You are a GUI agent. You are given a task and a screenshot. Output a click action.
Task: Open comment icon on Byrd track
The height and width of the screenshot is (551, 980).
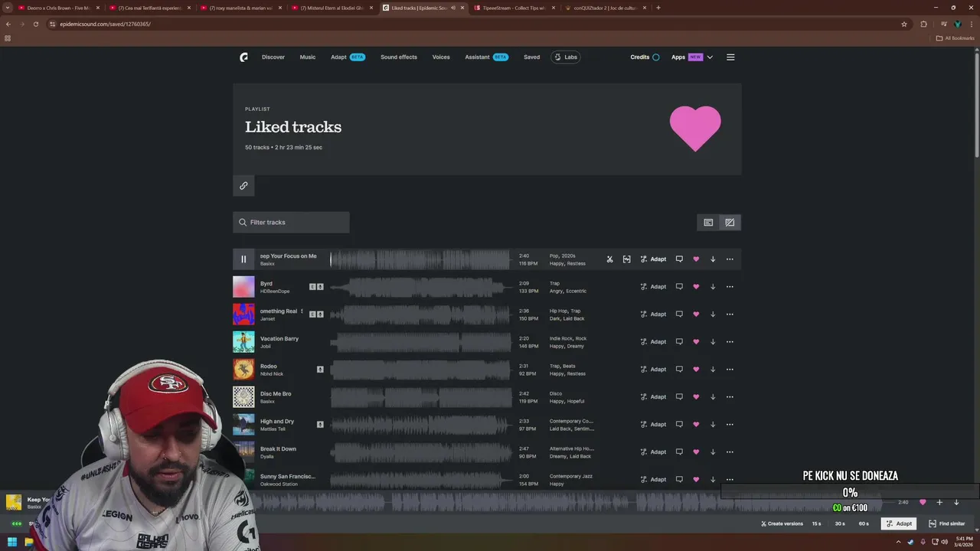click(679, 287)
